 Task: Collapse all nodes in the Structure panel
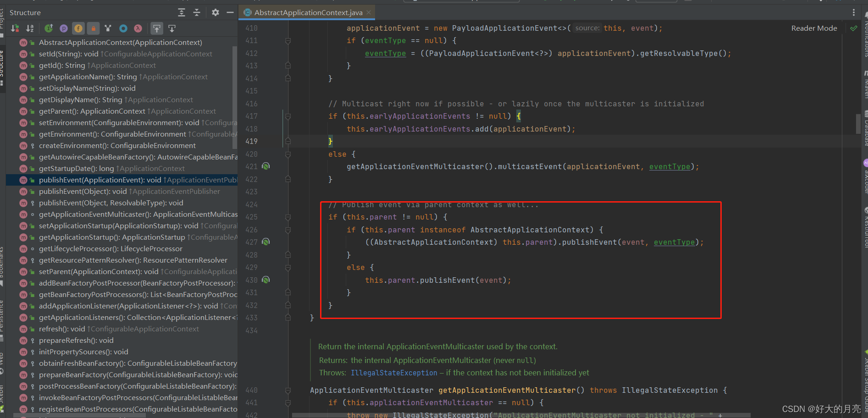(196, 12)
